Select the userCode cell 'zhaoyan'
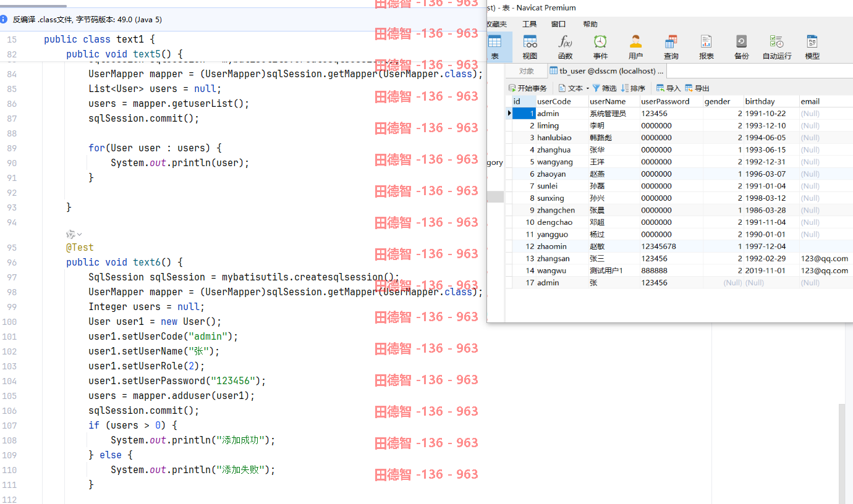Screen dimensions: 853x504 tap(561, 174)
